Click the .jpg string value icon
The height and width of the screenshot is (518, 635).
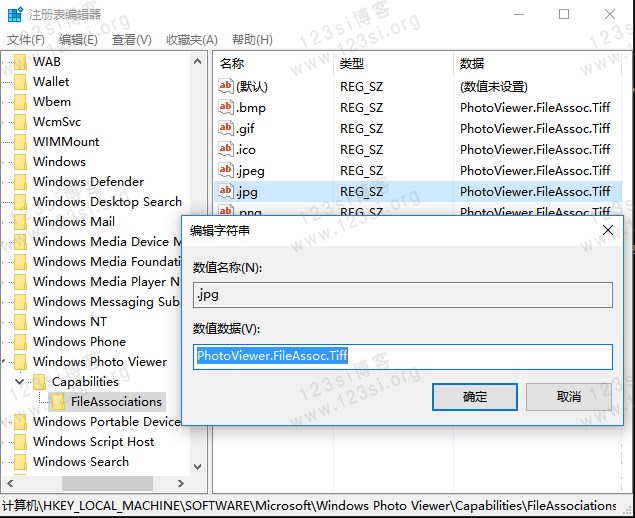[x=226, y=191]
